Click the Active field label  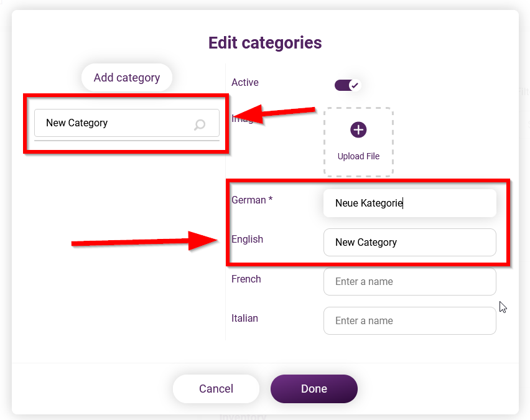point(244,83)
